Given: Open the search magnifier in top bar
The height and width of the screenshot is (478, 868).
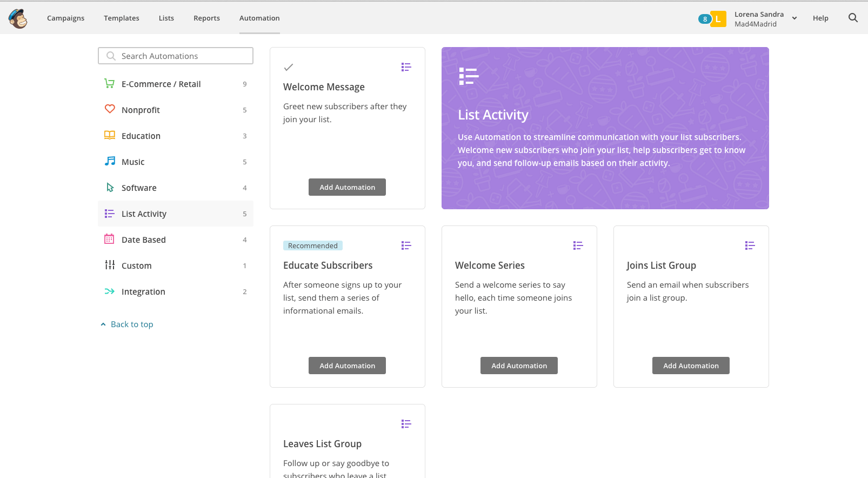Looking at the screenshot, I should coord(853,18).
